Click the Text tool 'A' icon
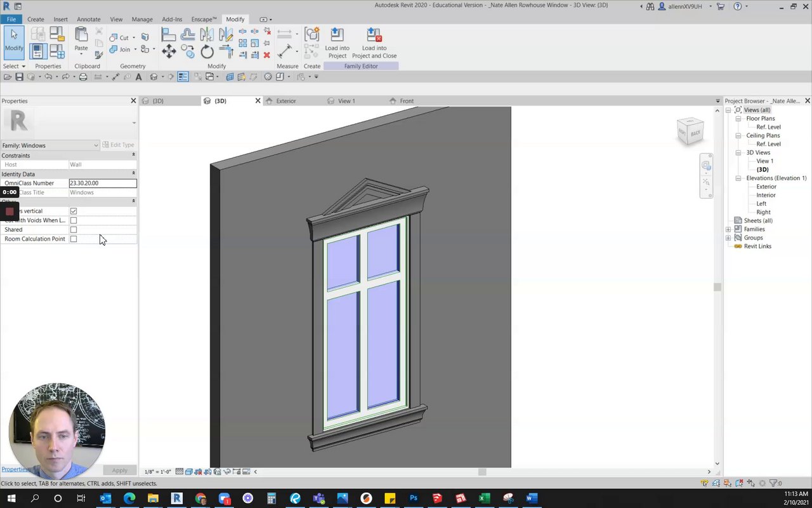Image resolution: width=812 pixels, height=508 pixels. (x=138, y=77)
